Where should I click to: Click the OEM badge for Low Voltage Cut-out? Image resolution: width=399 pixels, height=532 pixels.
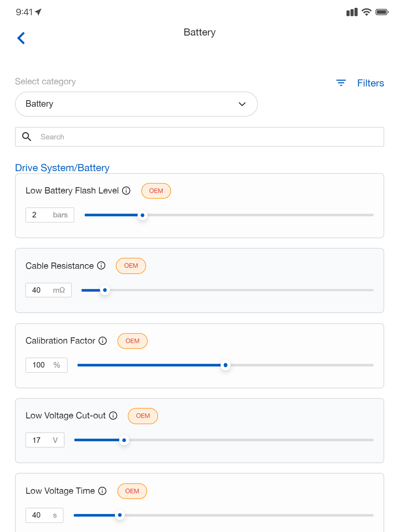click(143, 416)
